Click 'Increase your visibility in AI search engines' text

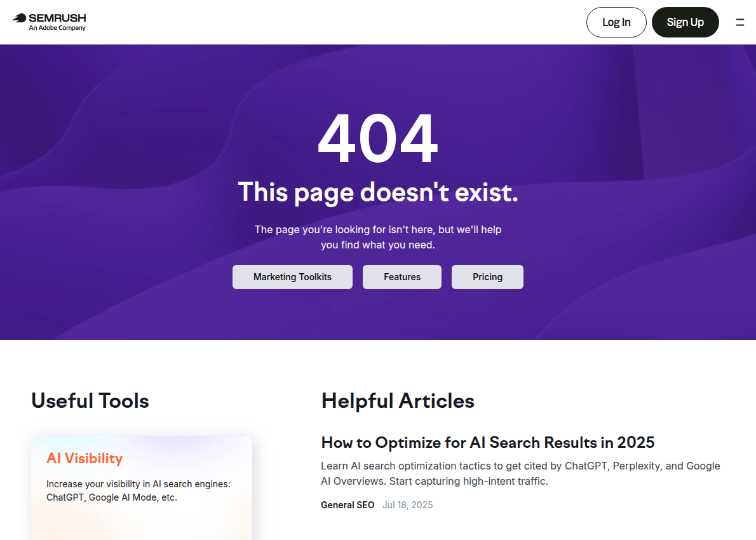(138, 490)
